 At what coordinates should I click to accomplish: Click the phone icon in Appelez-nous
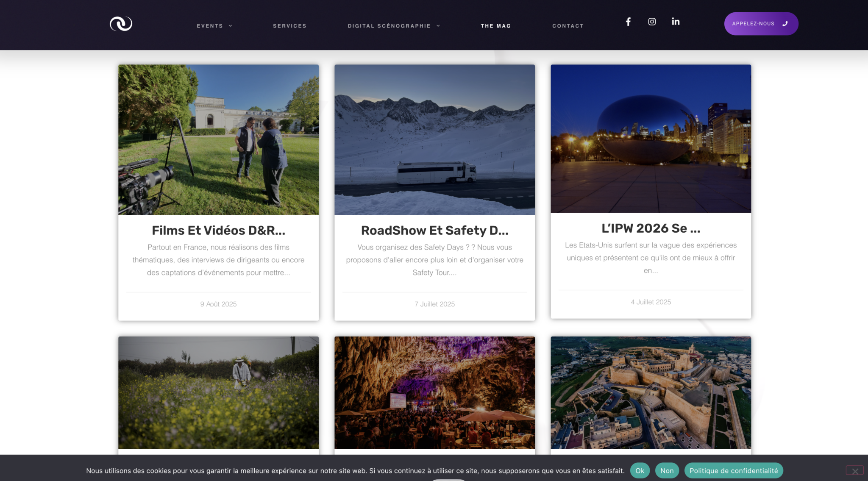pyautogui.click(x=785, y=24)
